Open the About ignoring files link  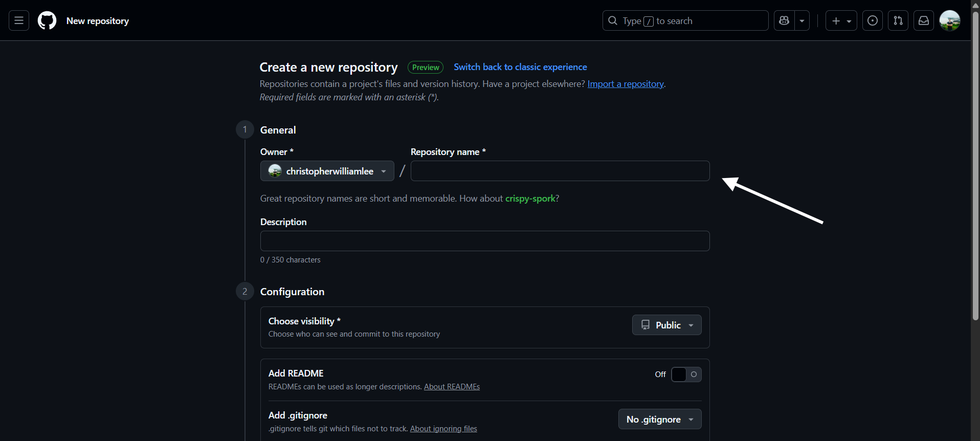(443, 429)
